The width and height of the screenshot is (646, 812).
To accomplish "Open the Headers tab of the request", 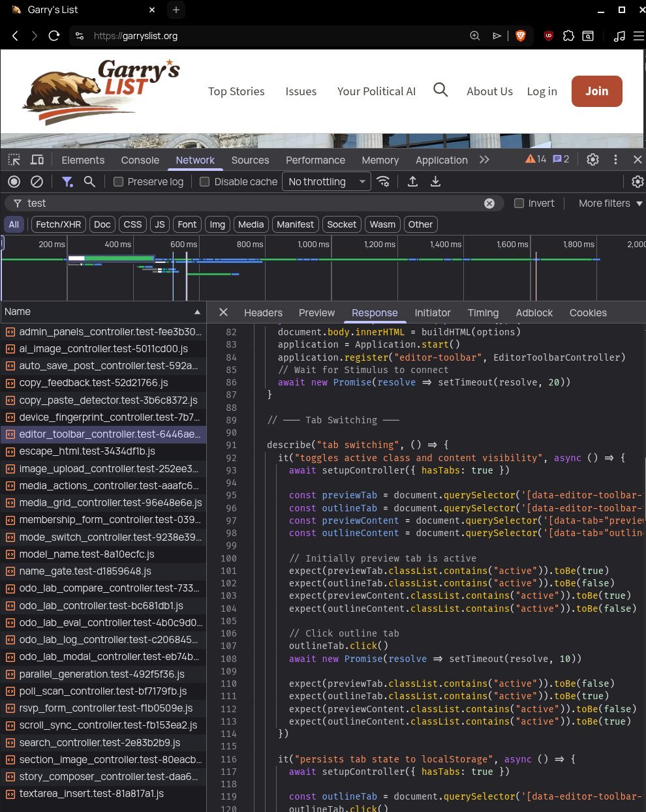I will (263, 313).
